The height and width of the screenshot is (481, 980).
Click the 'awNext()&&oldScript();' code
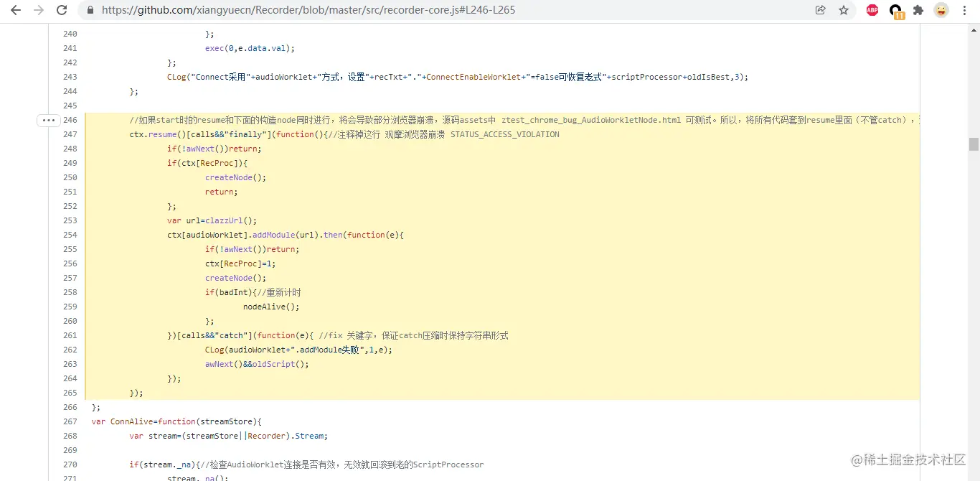257,364
